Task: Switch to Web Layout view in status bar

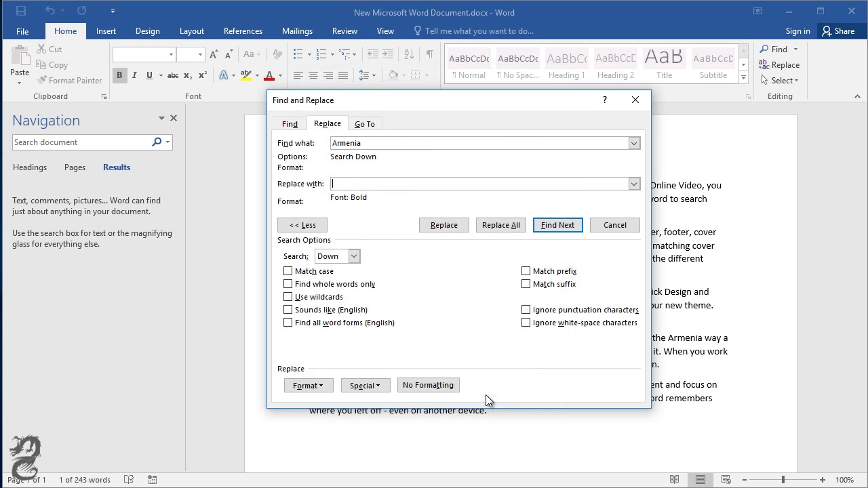Action: (x=726, y=480)
